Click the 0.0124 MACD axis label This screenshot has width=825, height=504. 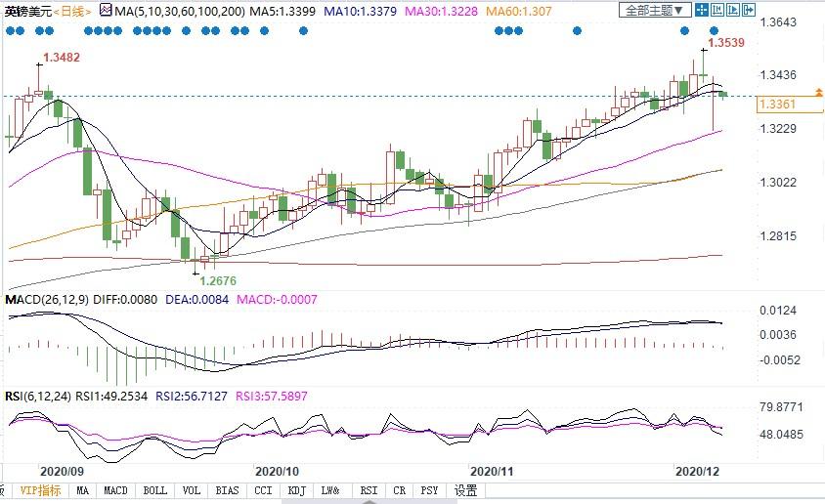(x=778, y=311)
